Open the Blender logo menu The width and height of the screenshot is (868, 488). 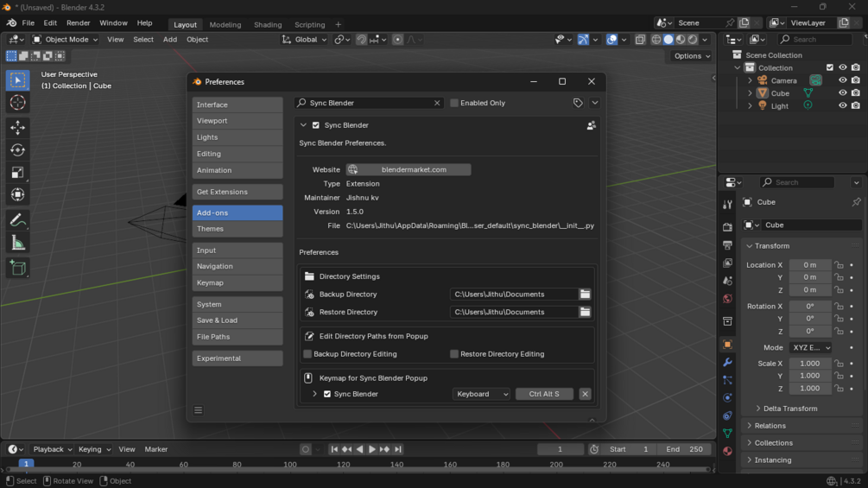(11, 23)
